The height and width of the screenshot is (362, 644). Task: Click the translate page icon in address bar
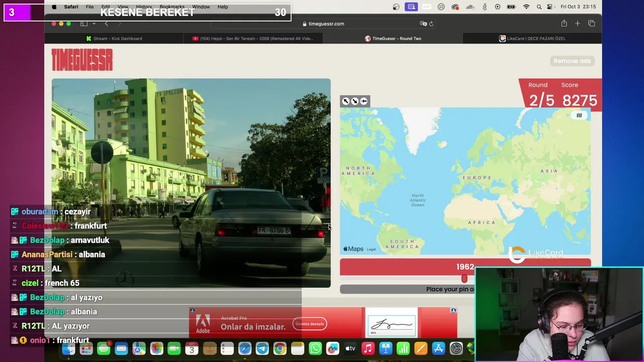click(423, 24)
